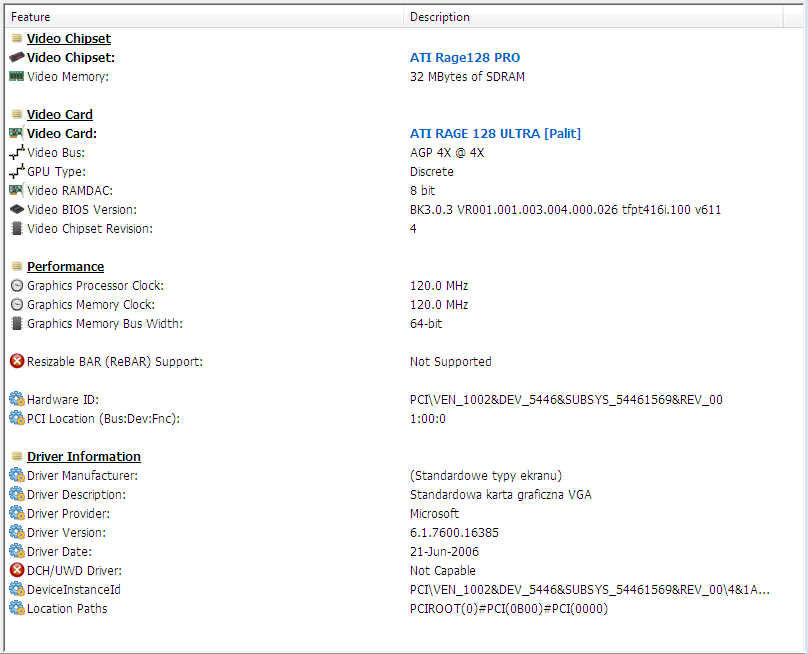Click the red X icon beside DCH/UWD Driver
This screenshot has height=654, width=808.
[16, 571]
